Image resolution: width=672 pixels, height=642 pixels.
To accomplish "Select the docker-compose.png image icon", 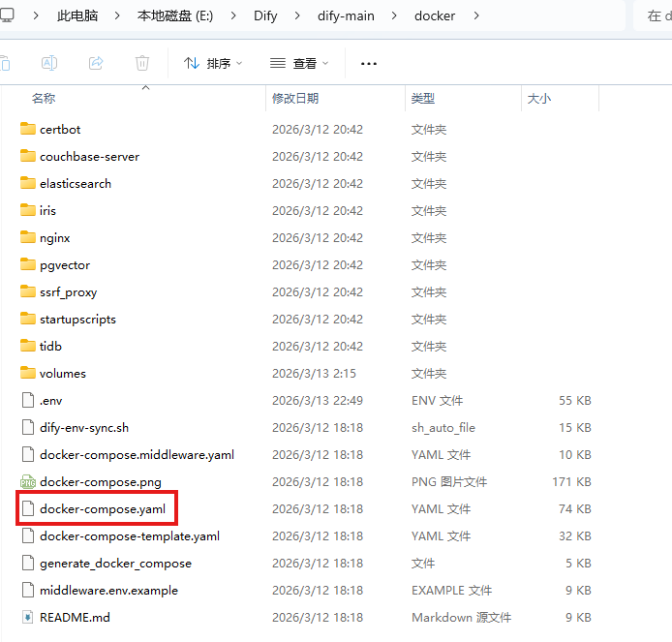I will 28,481.
